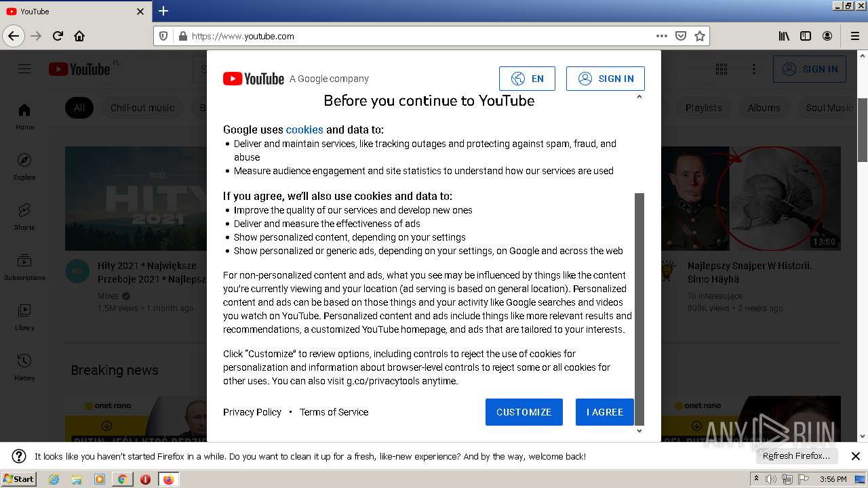The image size is (868, 488).
Task: Open the media player taskbar icon
Action: click(100, 479)
